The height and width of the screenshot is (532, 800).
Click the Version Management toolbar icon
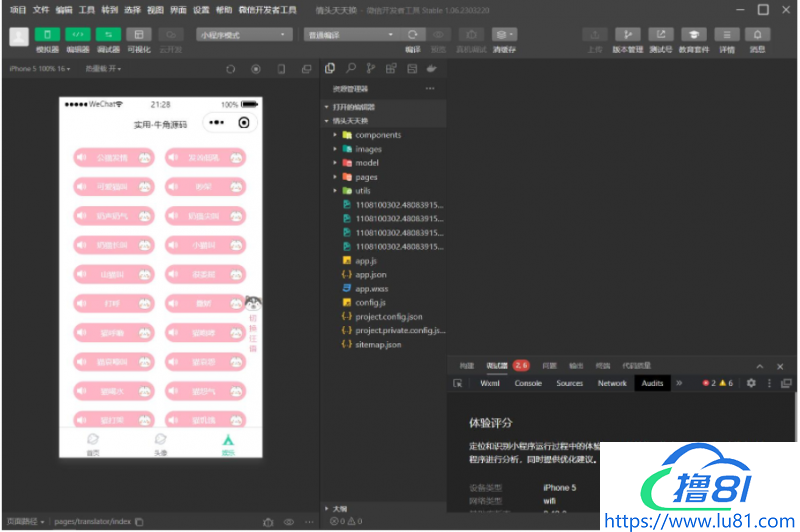coord(627,34)
